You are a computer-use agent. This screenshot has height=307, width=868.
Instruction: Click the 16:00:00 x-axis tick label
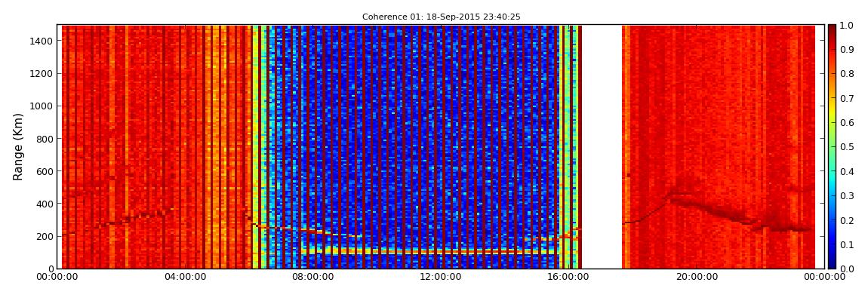[x=568, y=277]
